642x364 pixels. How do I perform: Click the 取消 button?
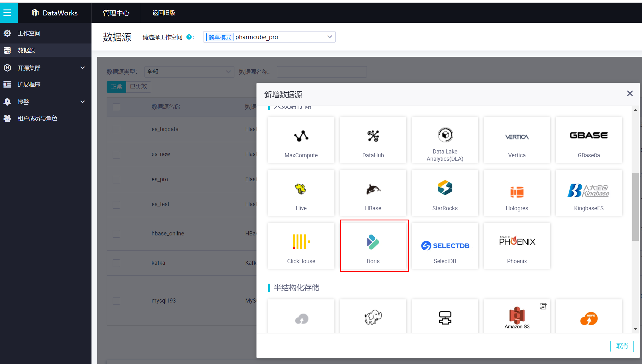tap(622, 346)
